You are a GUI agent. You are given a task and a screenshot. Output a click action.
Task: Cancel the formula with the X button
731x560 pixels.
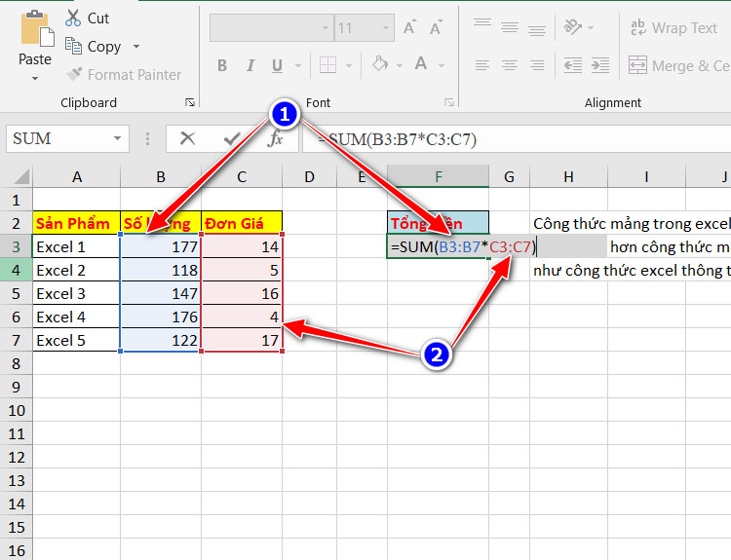coord(187,138)
